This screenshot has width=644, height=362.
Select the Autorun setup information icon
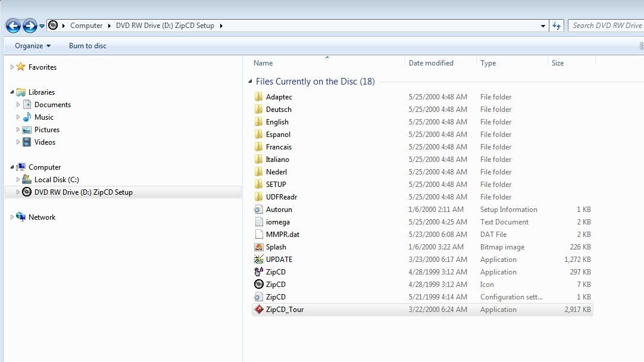point(259,210)
